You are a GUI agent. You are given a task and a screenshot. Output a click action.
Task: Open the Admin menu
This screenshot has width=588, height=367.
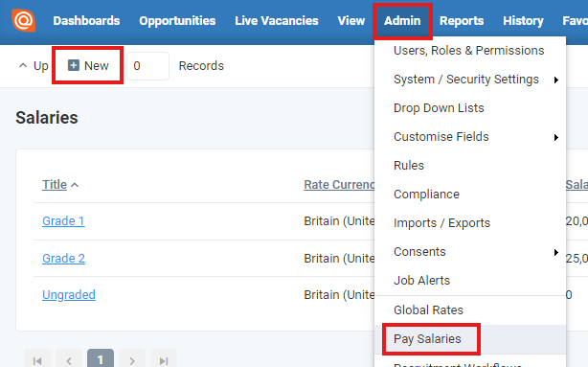point(402,21)
